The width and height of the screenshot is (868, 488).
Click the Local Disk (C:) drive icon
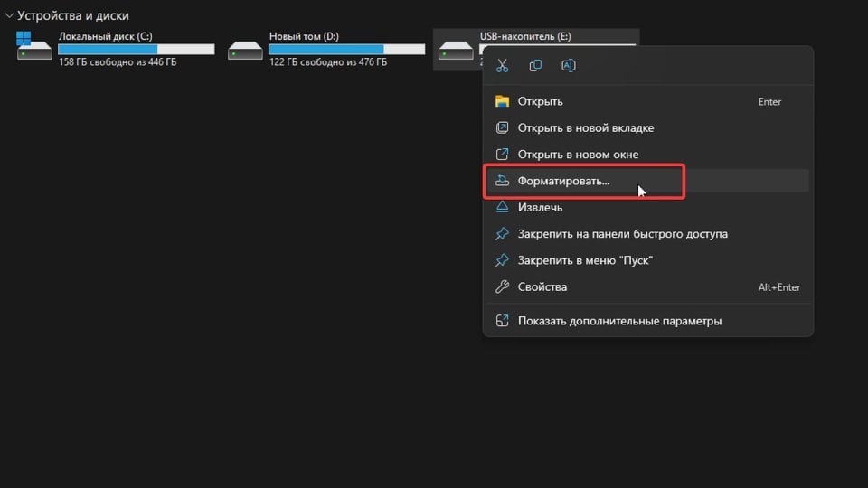point(34,48)
